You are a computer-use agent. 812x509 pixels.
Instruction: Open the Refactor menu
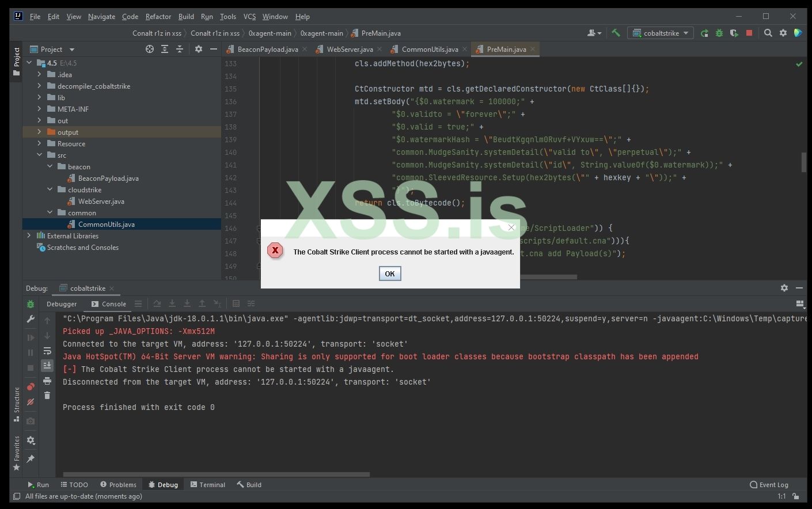pyautogui.click(x=158, y=16)
